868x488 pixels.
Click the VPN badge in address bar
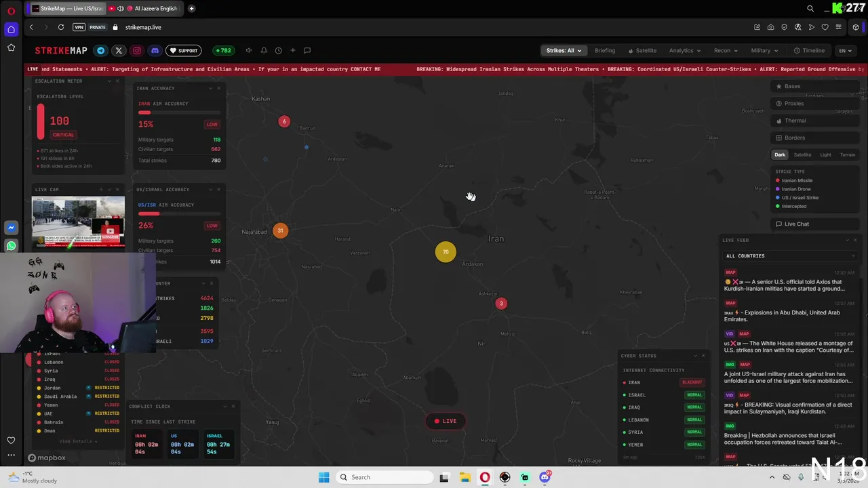pyautogui.click(x=79, y=27)
